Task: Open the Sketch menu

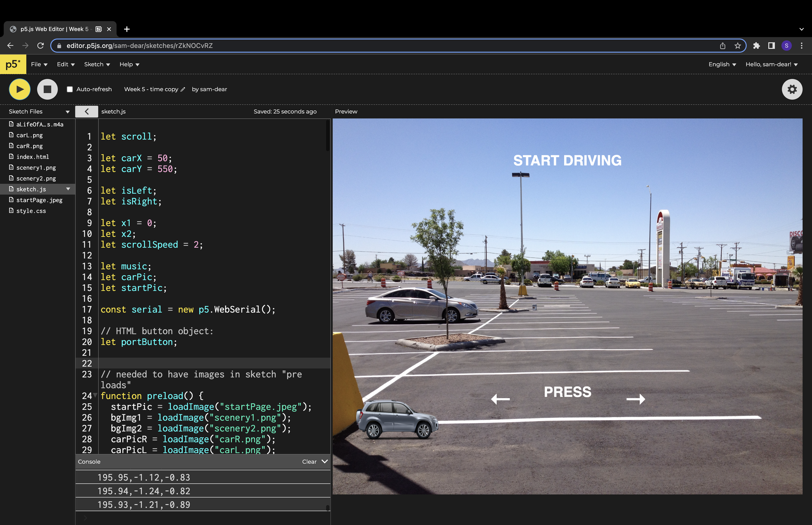Action: pyautogui.click(x=97, y=64)
